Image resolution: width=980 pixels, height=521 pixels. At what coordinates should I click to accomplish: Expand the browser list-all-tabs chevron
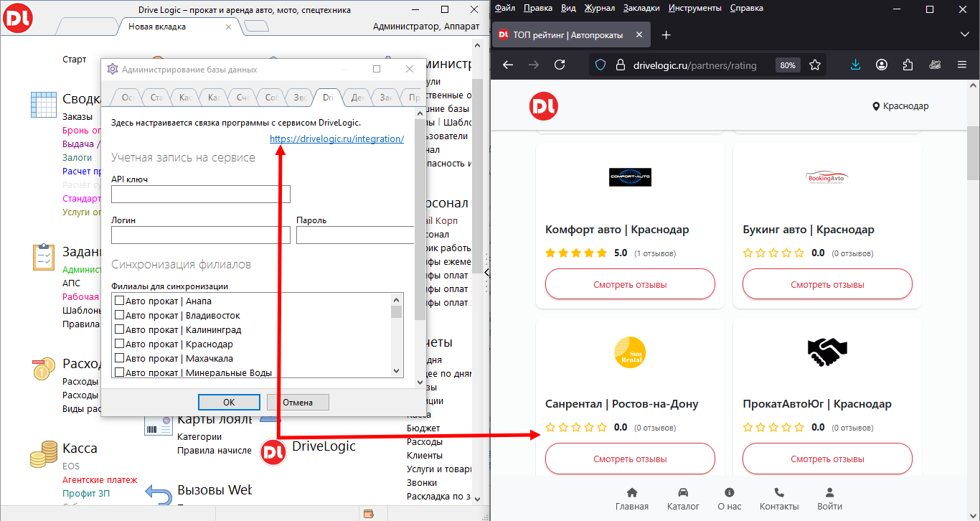tap(965, 34)
